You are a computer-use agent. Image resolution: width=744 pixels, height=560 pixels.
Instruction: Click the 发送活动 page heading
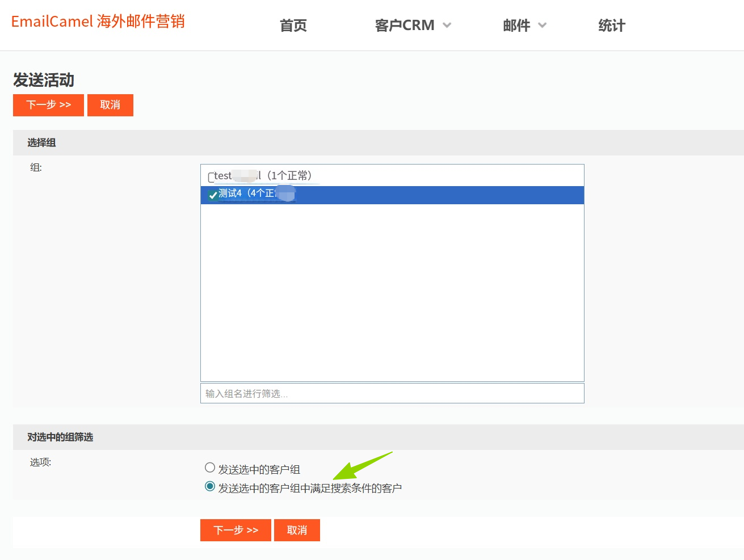[x=44, y=80]
